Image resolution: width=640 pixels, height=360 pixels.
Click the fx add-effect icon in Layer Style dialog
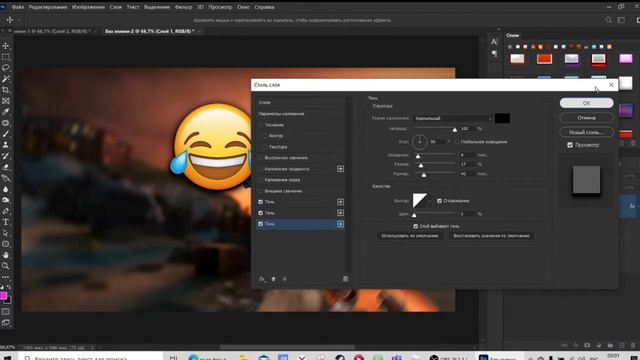262,279
